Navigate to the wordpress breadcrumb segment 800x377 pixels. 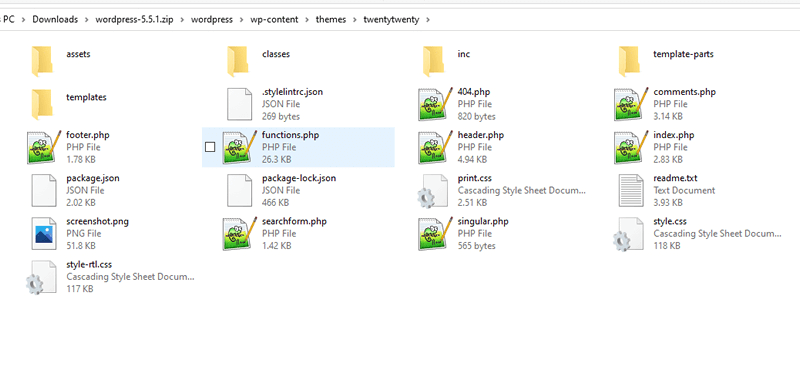[212, 20]
